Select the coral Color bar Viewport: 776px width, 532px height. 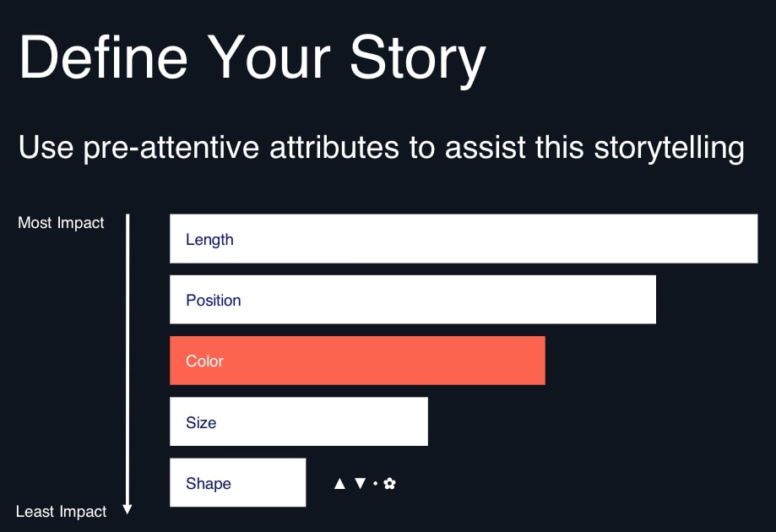(357, 361)
